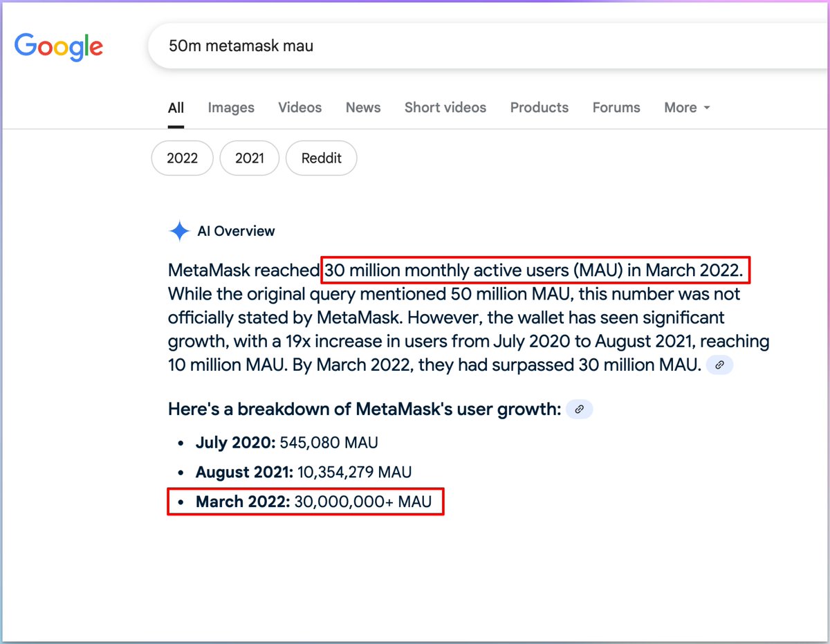
Task: Click the AI Overview heading
Action: 236,231
